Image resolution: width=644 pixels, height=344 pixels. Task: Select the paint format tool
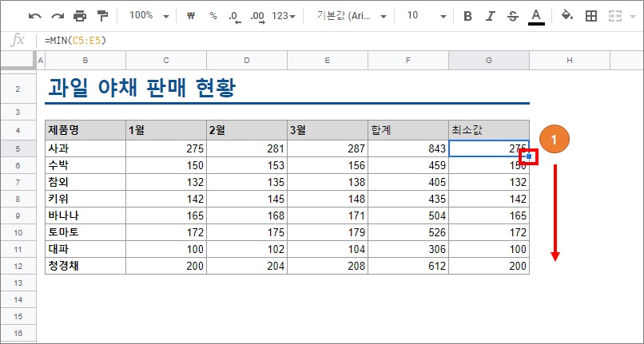point(102,16)
